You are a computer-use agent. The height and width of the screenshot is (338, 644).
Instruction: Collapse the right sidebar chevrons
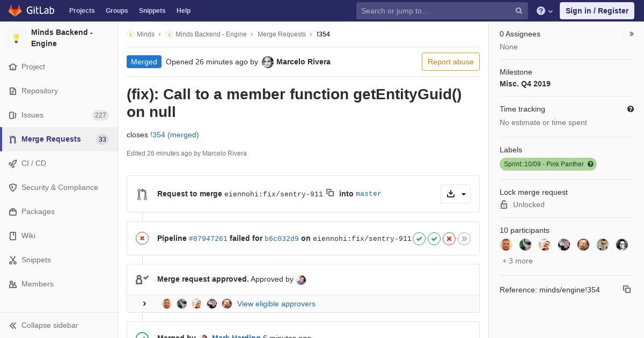(632, 34)
